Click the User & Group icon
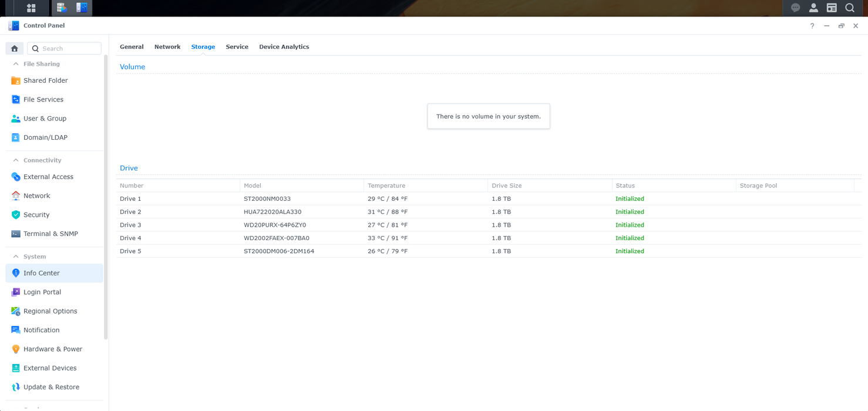 tap(16, 119)
